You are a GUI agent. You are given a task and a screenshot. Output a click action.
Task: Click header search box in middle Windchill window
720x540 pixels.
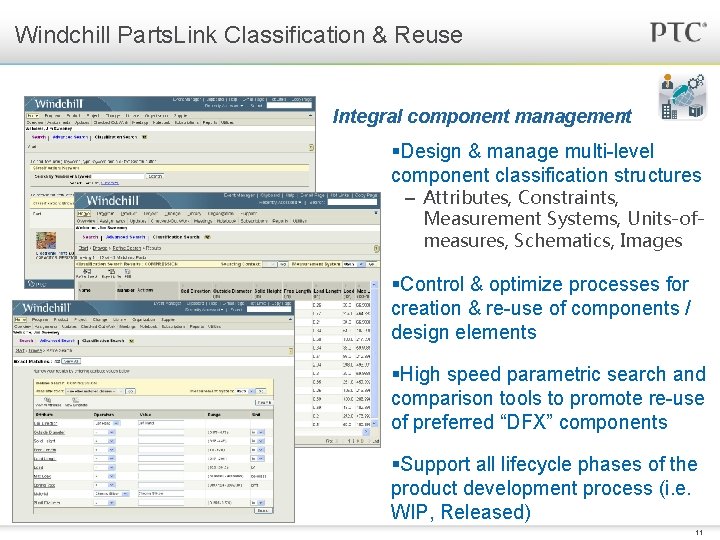(x=352, y=202)
